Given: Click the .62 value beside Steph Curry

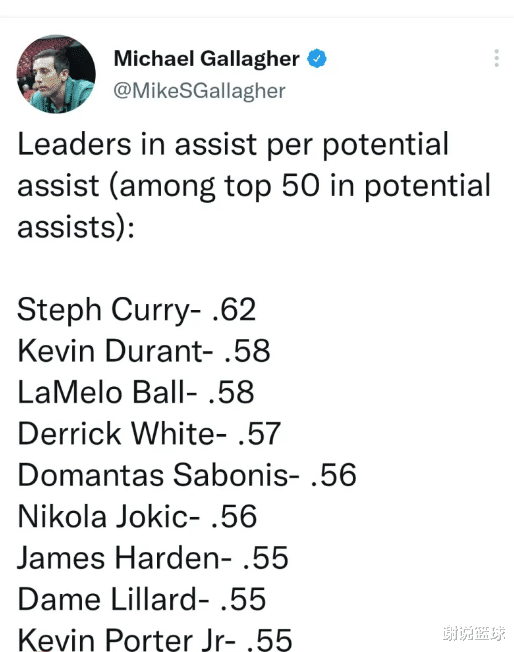Looking at the screenshot, I should tap(234, 310).
